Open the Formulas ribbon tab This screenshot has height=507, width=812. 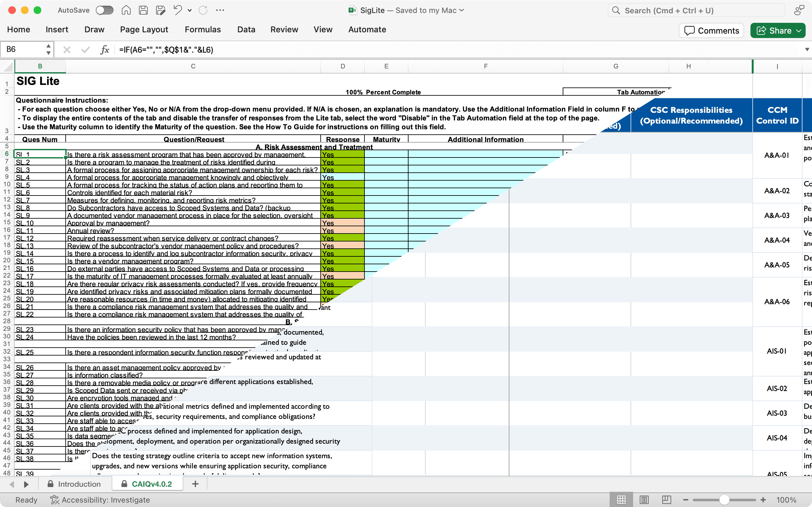(203, 29)
